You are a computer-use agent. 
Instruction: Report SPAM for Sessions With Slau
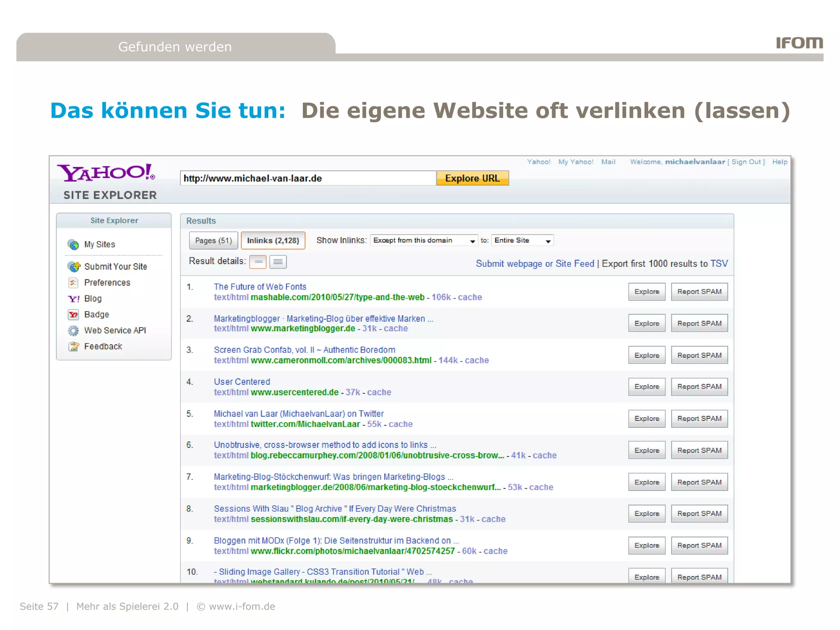click(699, 514)
